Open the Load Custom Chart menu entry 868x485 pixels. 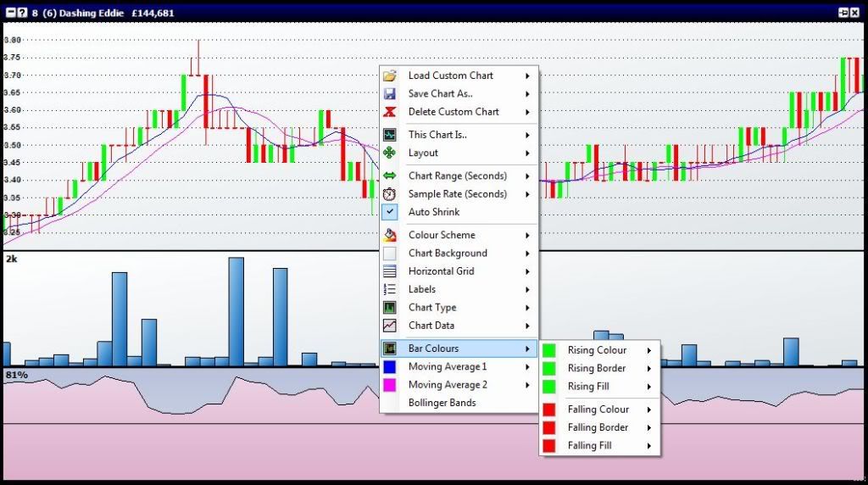[x=459, y=75]
